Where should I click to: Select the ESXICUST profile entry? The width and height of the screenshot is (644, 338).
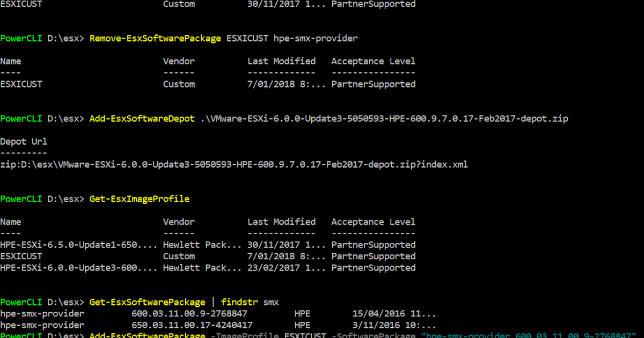pyautogui.click(x=21, y=256)
